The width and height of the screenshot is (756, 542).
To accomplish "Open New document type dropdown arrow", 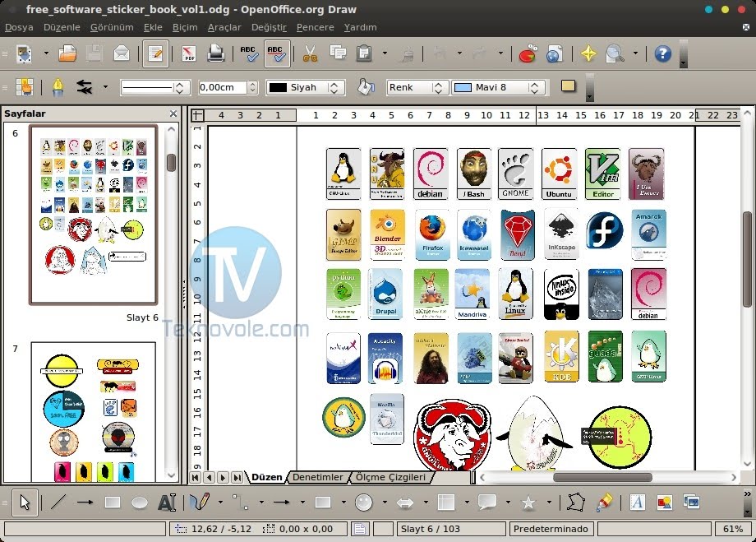I will pos(46,53).
